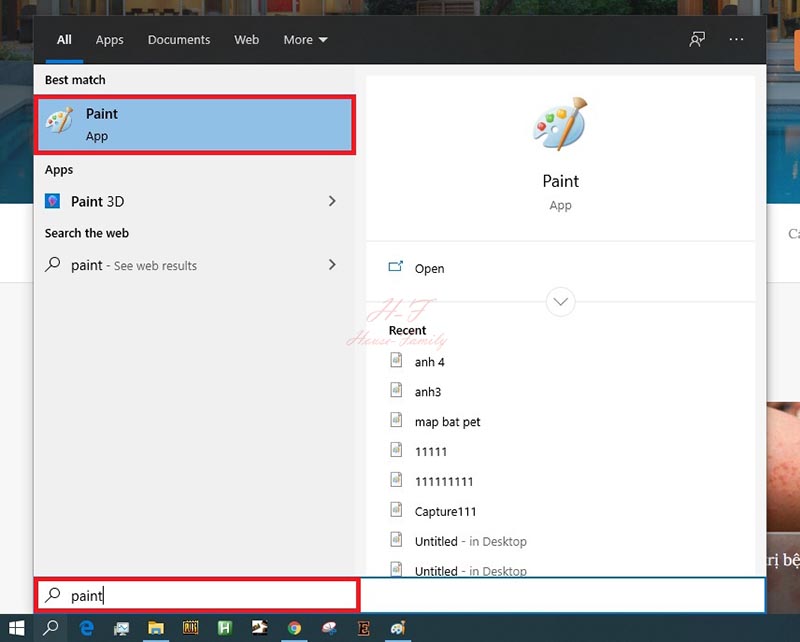Open recent file 111111111

point(444,481)
